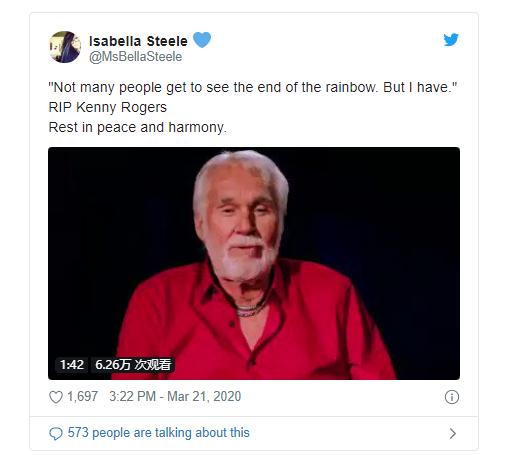The image size is (509, 455).
Task: Click the reply speech bubble icon
Action: 56,433
